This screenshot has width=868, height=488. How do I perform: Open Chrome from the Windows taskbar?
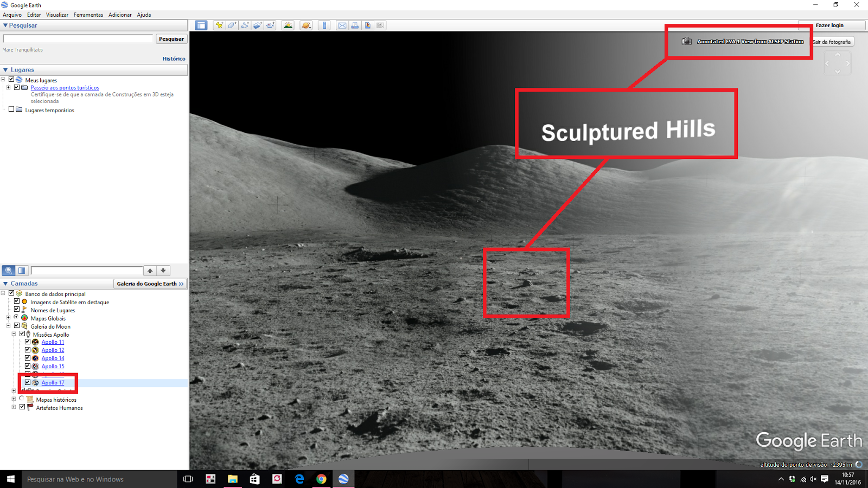tap(321, 479)
